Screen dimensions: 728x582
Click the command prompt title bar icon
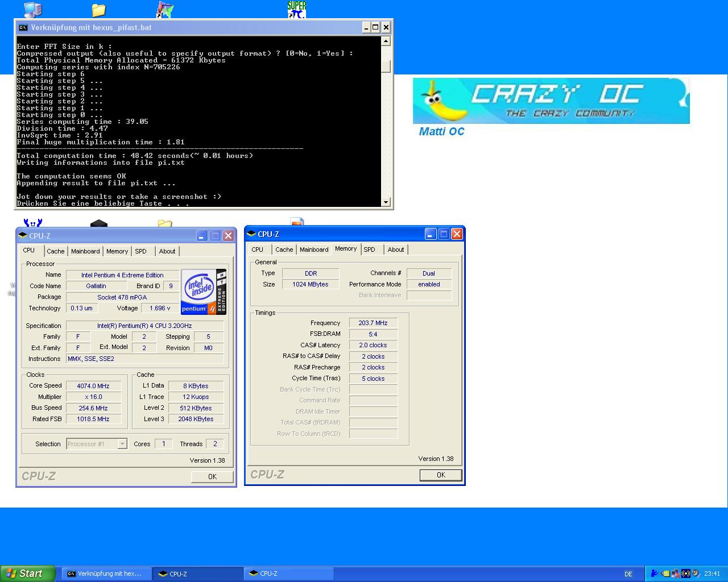tap(23, 27)
